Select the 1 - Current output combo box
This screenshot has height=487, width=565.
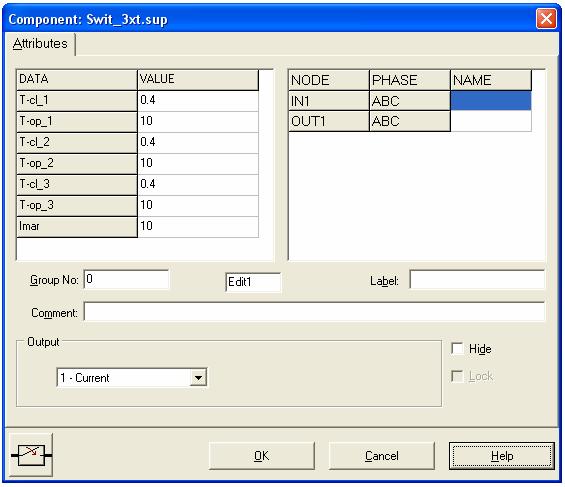[x=132, y=378]
